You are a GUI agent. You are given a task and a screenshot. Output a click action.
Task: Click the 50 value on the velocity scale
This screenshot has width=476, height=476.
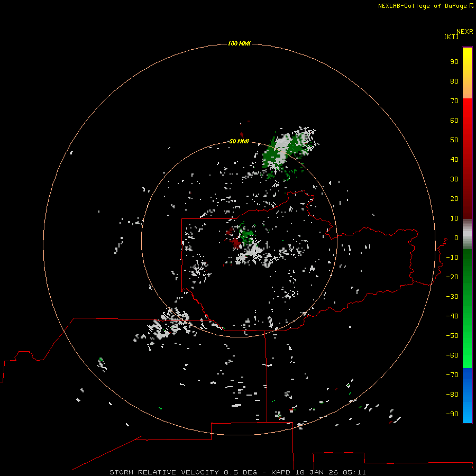(x=454, y=140)
